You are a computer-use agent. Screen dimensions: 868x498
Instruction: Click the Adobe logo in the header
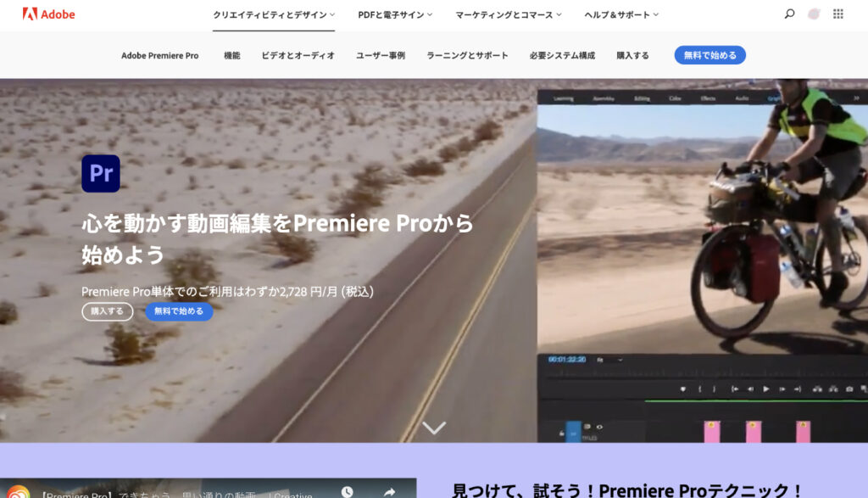(x=48, y=14)
